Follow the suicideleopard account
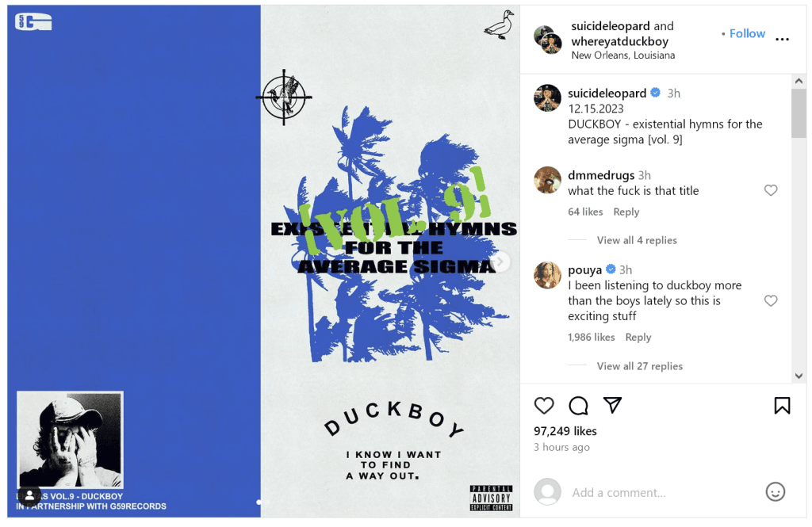This screenshot has height=527, width=812. [747, 33]
